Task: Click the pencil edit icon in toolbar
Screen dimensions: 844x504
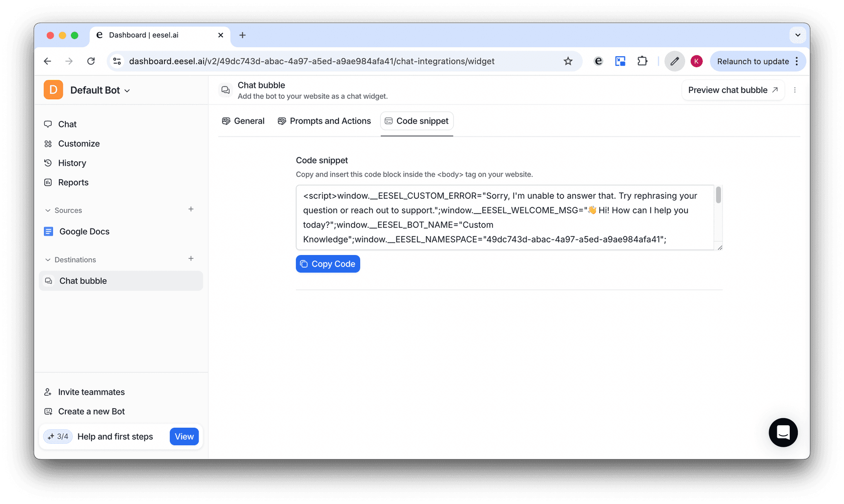Action: (x=674, y=61)
